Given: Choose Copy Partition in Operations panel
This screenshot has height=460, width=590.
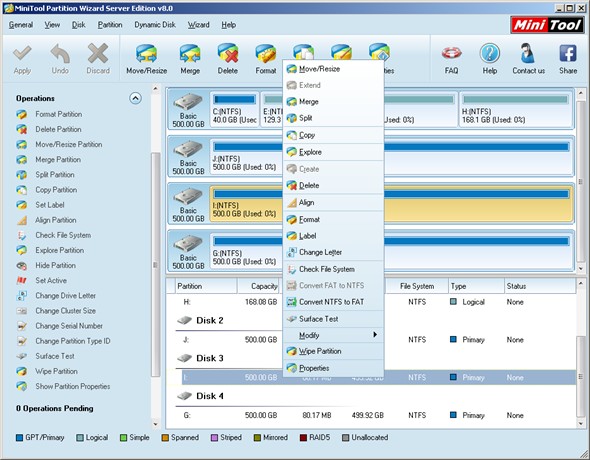Looking at the screenshot, I should click(x=56, y=190).
